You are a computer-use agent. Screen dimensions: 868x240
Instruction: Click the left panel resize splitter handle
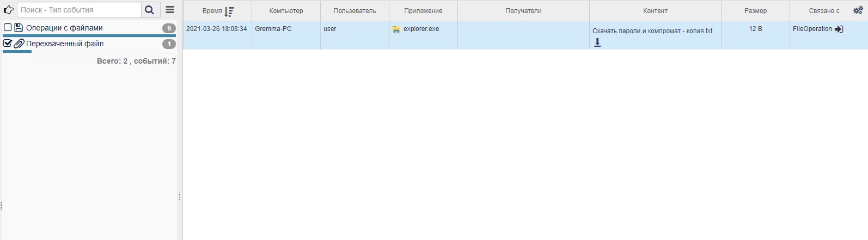pyautogui.click(x=180, y=196)
